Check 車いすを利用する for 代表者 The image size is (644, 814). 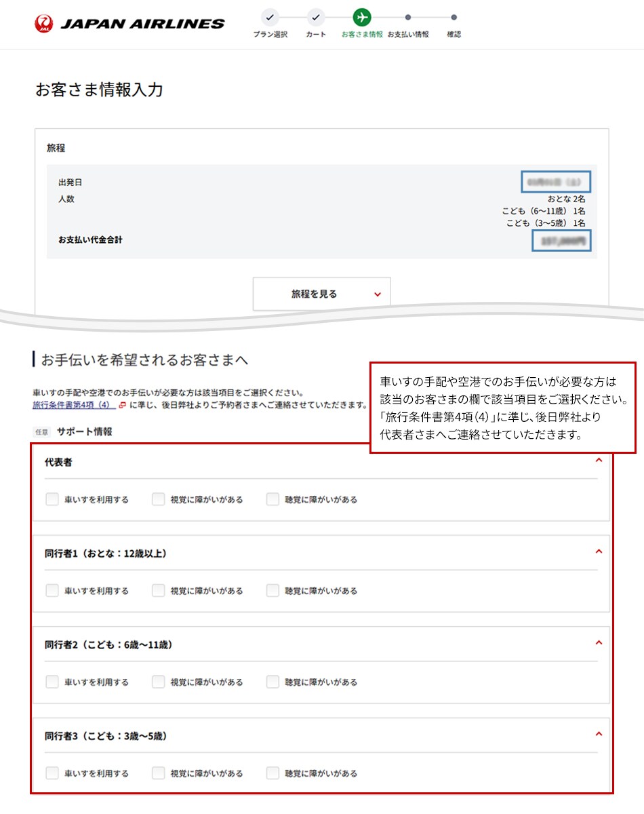click(x=52, y=499)
